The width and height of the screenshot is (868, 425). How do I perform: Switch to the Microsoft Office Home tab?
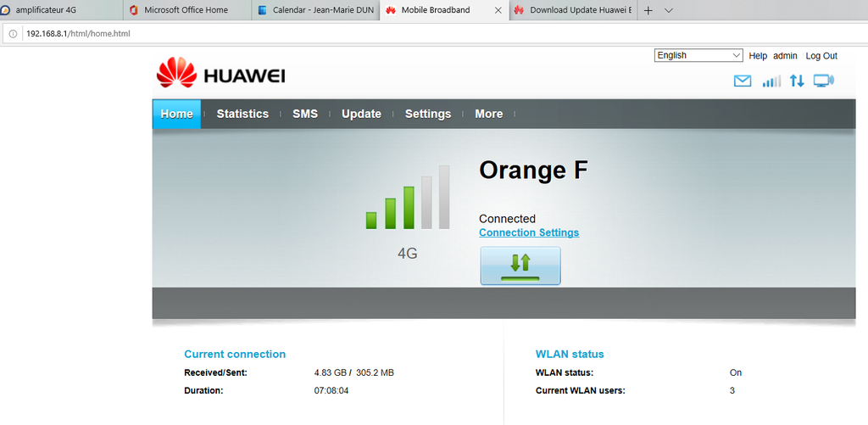tap(187, 10)
